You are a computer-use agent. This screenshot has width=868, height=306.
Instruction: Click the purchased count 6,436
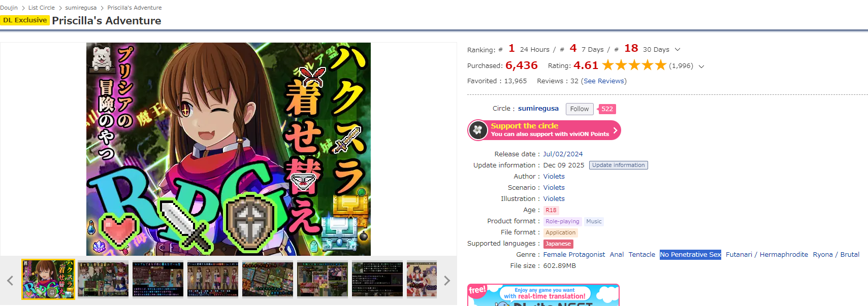[522, 65]
